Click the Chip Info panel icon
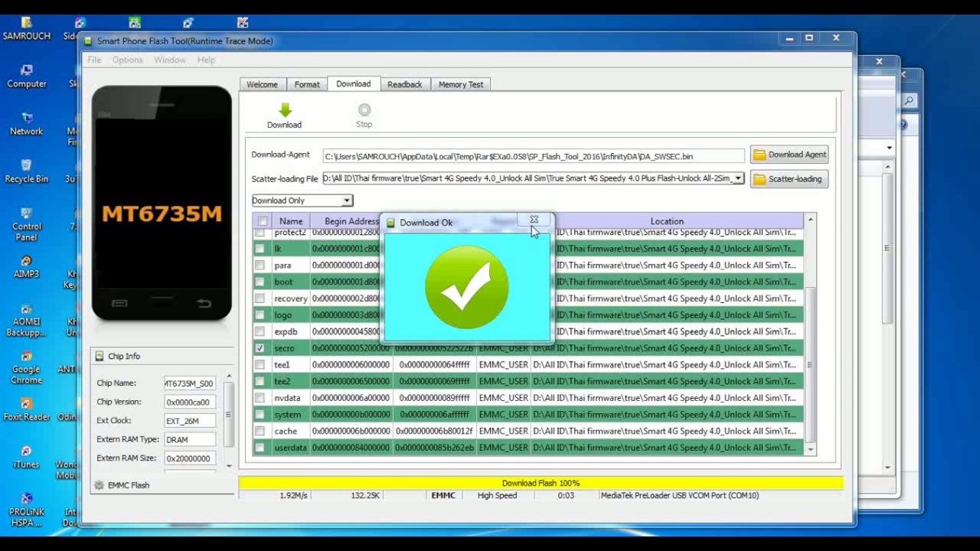The width and height of the screenshot is (980, 551). 99,356
